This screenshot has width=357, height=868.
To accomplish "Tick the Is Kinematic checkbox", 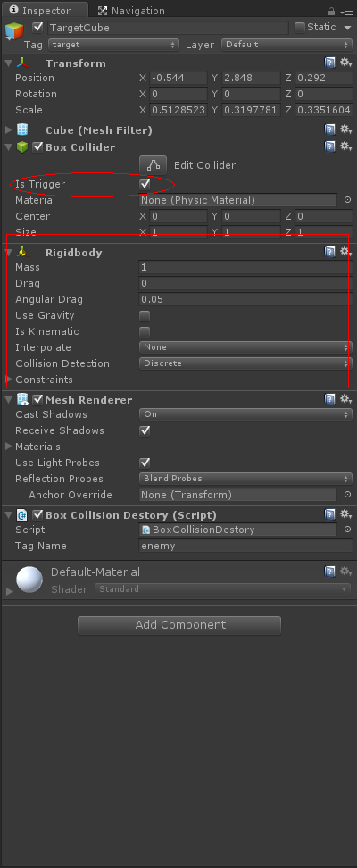I will click(x=145, y=332).
